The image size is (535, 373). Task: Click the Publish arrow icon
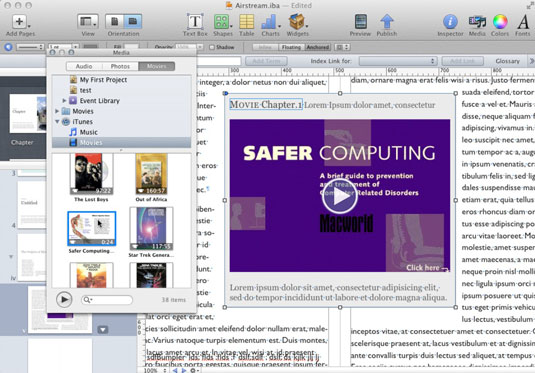(x=387, y=22)
